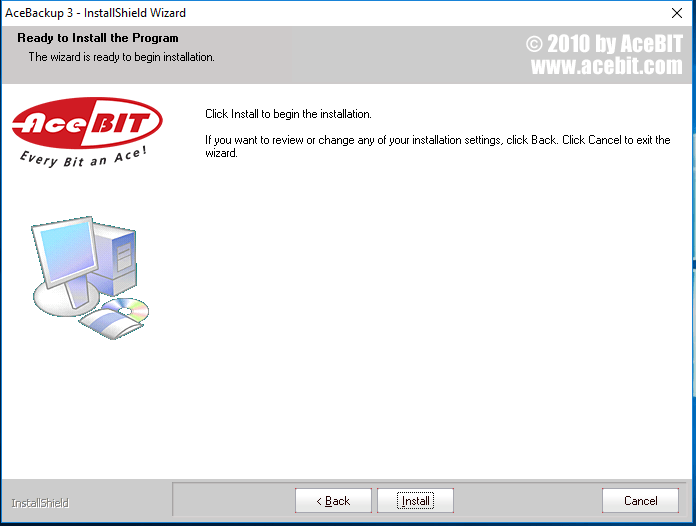Click the 'If you want to review or change' paragraph
Image resolution: width=696 pixels, height=526 pixels.
437,146
